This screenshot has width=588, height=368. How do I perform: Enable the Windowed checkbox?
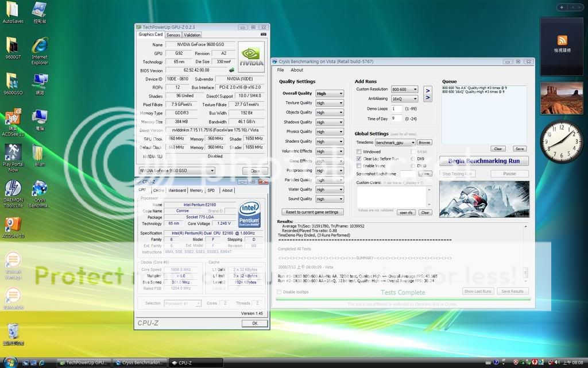click(x=359, y=152)
